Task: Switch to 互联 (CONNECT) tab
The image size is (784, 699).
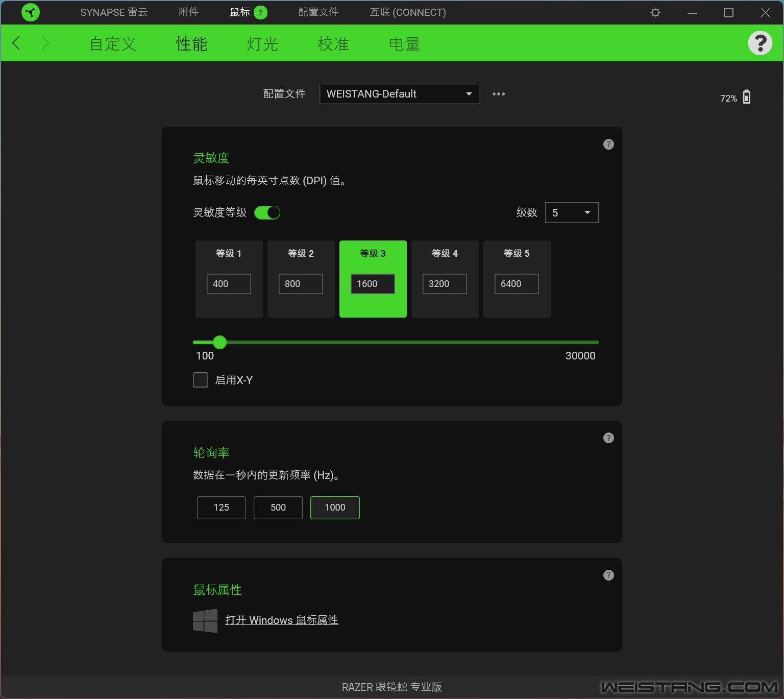Action: click(408, 12)
